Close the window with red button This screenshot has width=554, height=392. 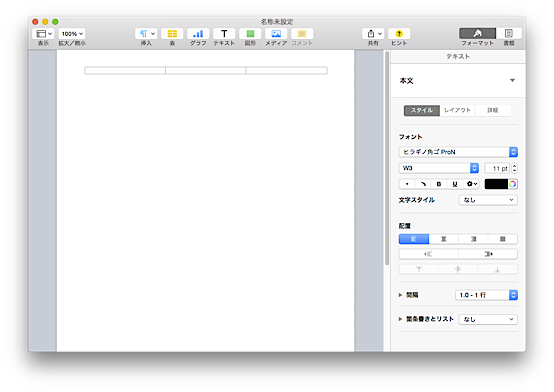pyautogui.click(x=35, y=22)
